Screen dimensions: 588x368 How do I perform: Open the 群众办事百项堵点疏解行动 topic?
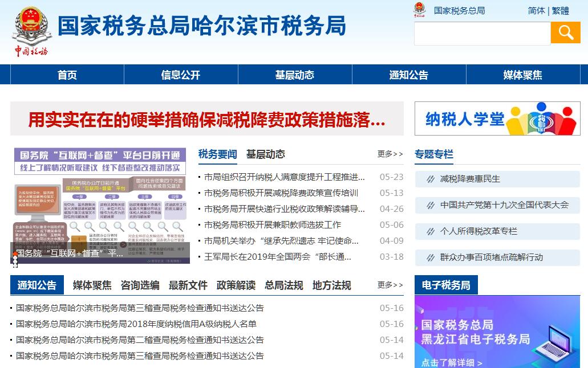coord(497,257)
